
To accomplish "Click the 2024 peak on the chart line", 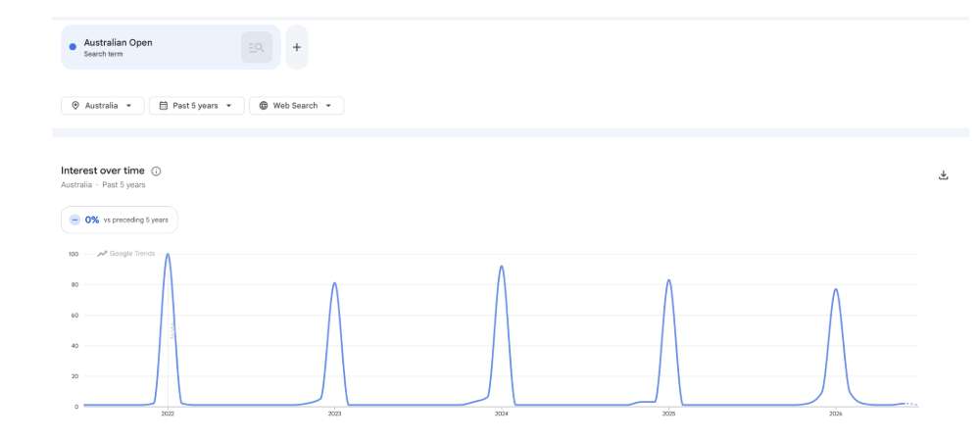I will click(501, 267).
